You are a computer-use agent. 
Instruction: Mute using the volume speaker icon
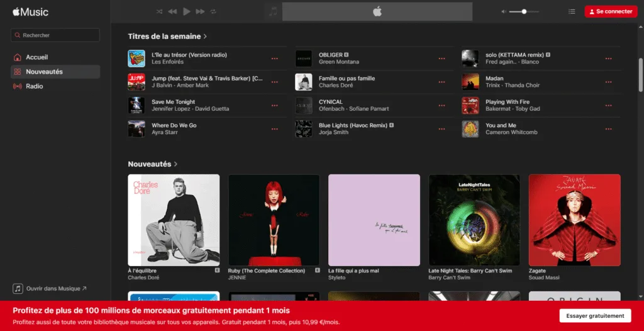click(504, 11)
